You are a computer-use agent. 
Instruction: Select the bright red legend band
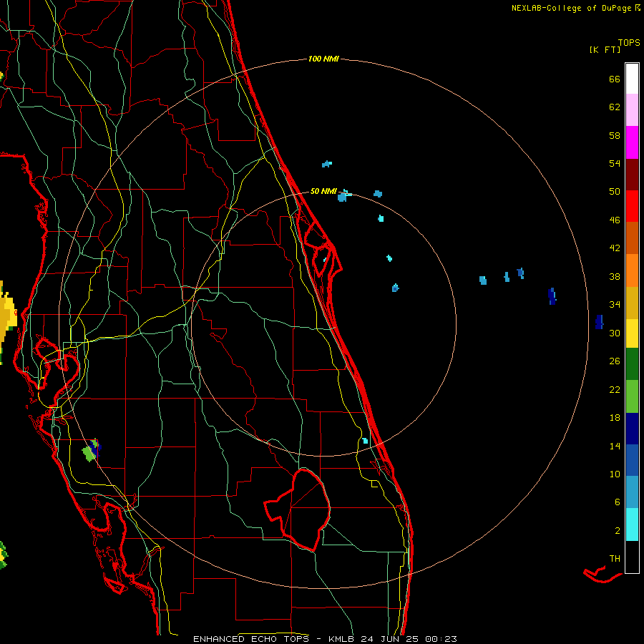(x=632, y=207)
